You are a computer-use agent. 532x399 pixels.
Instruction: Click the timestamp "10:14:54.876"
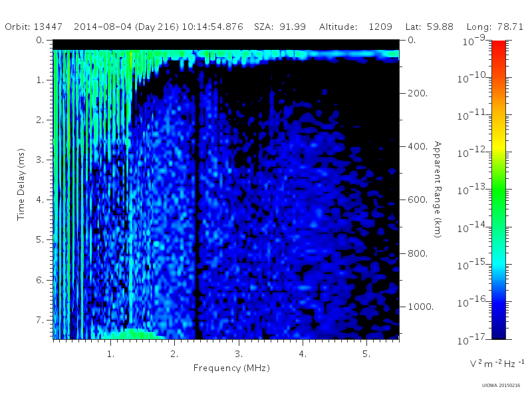(212, 27)
